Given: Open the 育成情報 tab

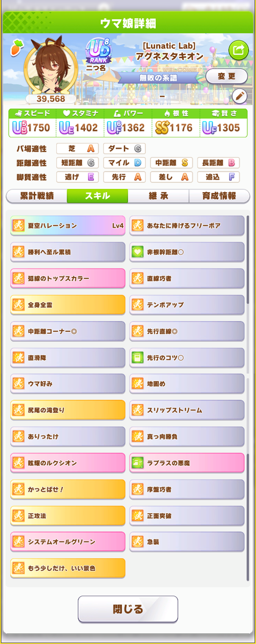Looking at the screenshot, I should click(x=219, y=196).
